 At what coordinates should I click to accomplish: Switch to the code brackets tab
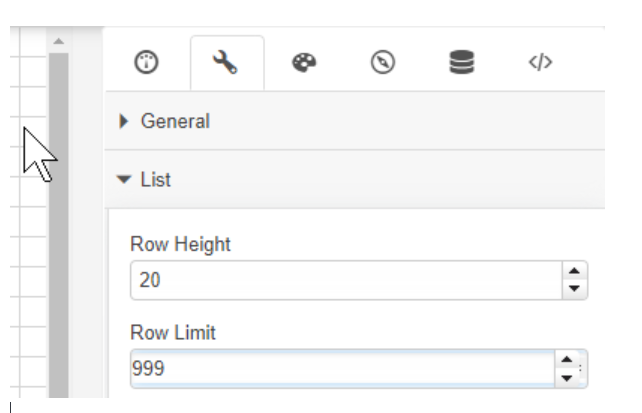click(540, 62)
